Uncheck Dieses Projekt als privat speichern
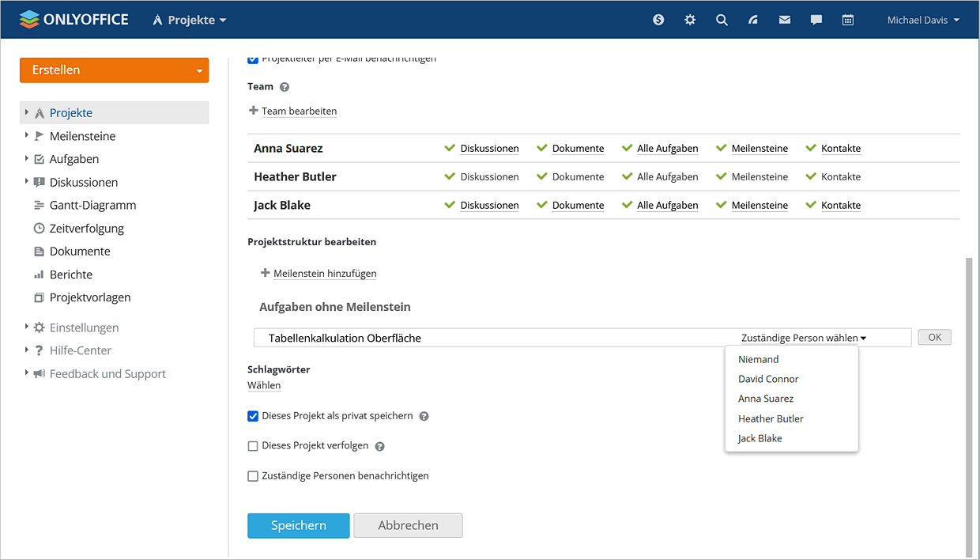This screenshot has width=980, height=560. (253, 416)
